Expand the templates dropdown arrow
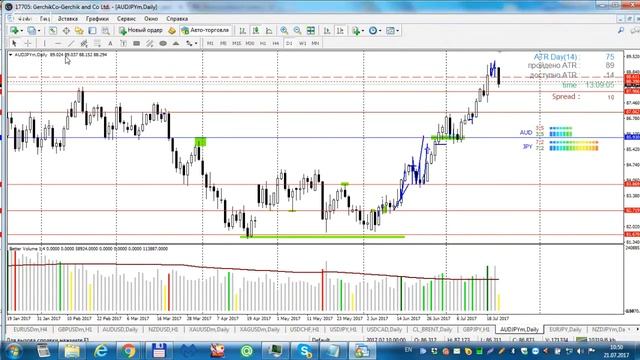 tap(398, 31)
